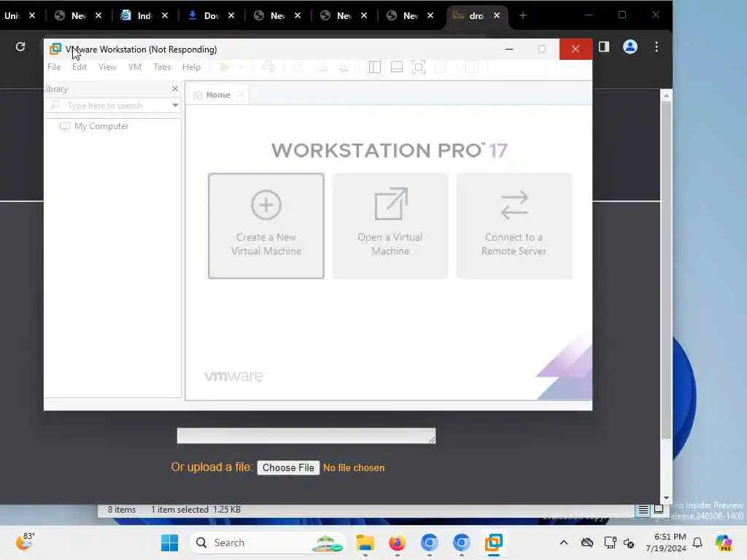
Task: Click the browser page vertical scrollbar
Action: (x=666, y=270)
